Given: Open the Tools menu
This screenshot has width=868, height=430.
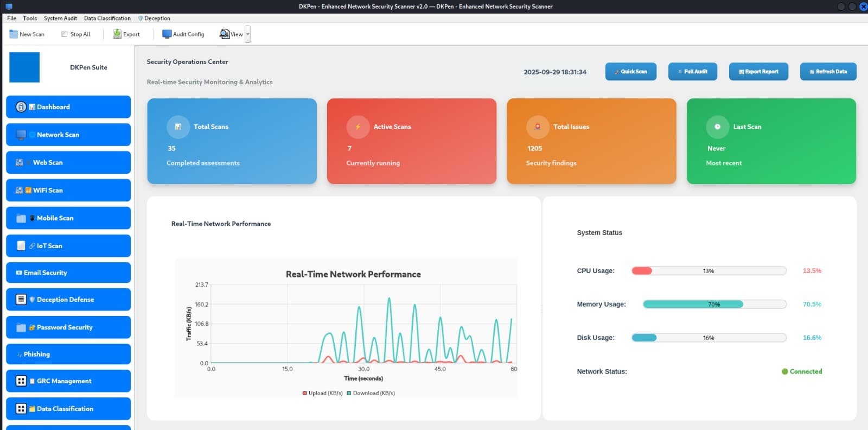Looking at the screenshot, I should 30,18.
